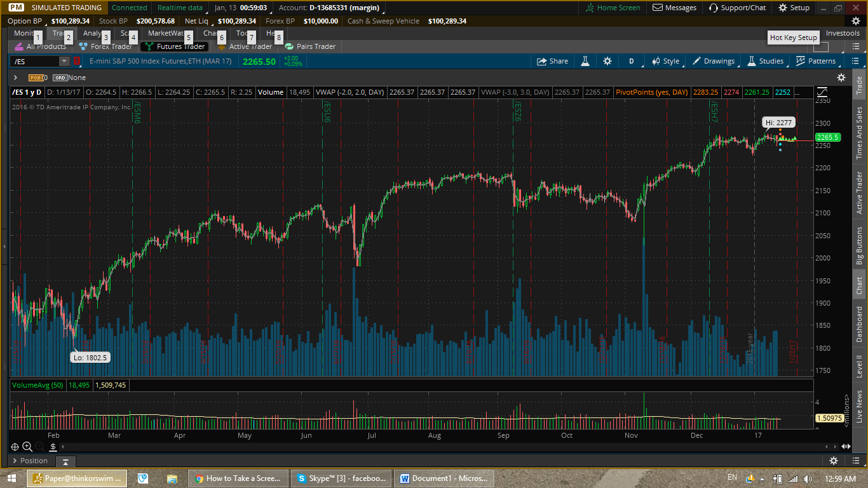Expand the Position section
Screen dimensions: 868x488
click(x=30, y=461)
